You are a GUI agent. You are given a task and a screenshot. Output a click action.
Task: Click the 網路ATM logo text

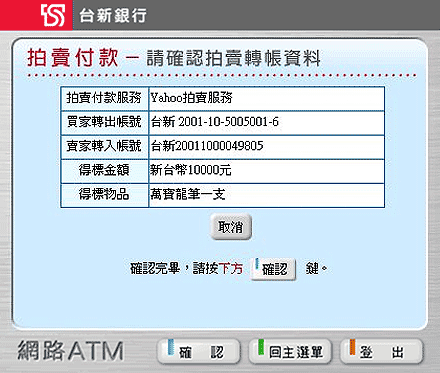(x=70, y=351)
